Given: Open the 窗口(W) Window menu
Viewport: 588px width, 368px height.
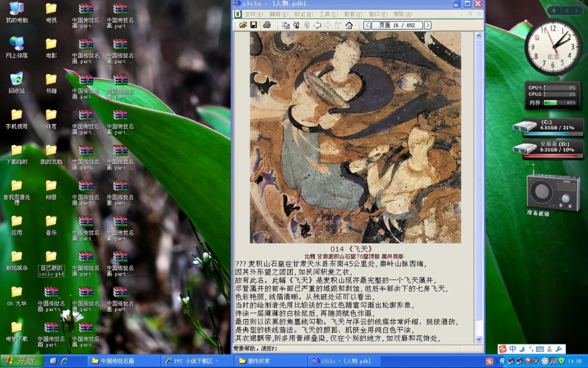Looking at the screenshot, I should point(378,14).
